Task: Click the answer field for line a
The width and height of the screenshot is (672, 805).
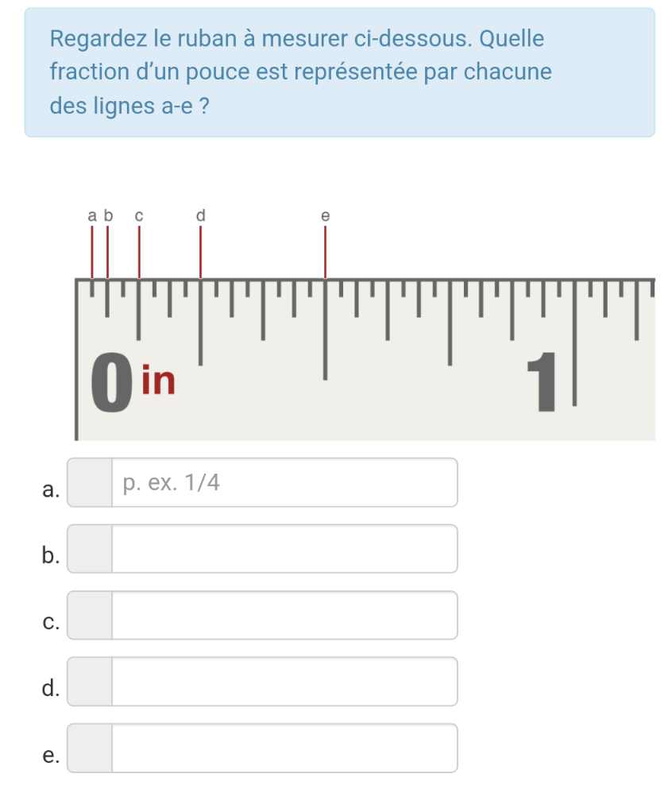Action: [x=284, y=482]
